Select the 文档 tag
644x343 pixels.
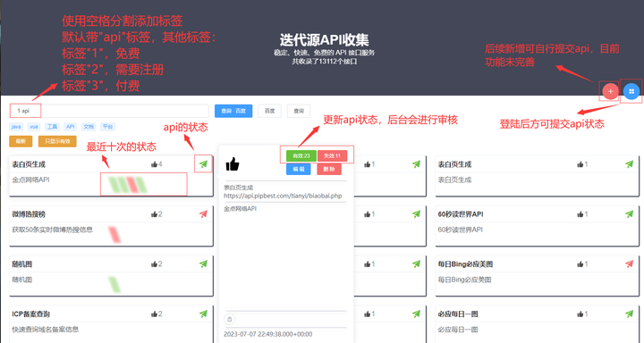[89, 127]
